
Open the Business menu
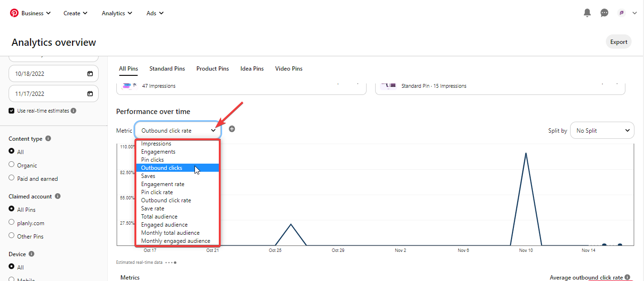pyautogui.click(x=36, y=13)
